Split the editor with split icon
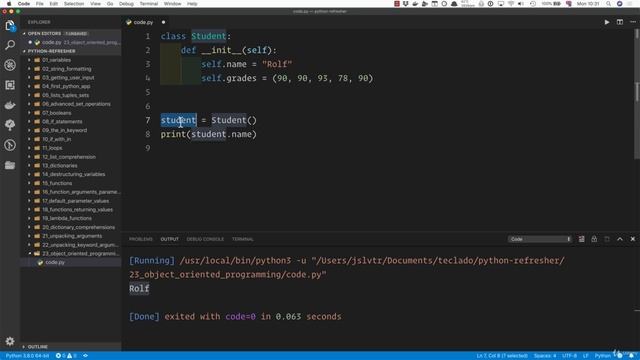640x360 pixels. point(620,22)
